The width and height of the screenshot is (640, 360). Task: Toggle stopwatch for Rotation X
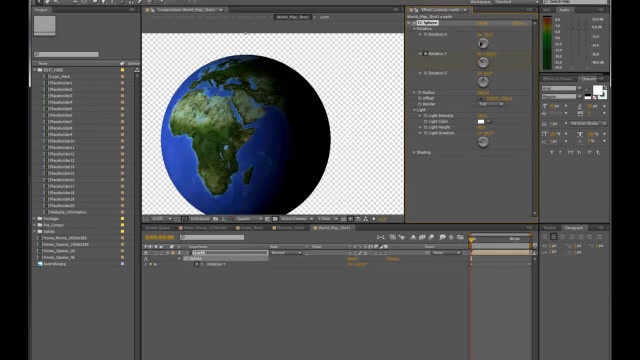425,35
